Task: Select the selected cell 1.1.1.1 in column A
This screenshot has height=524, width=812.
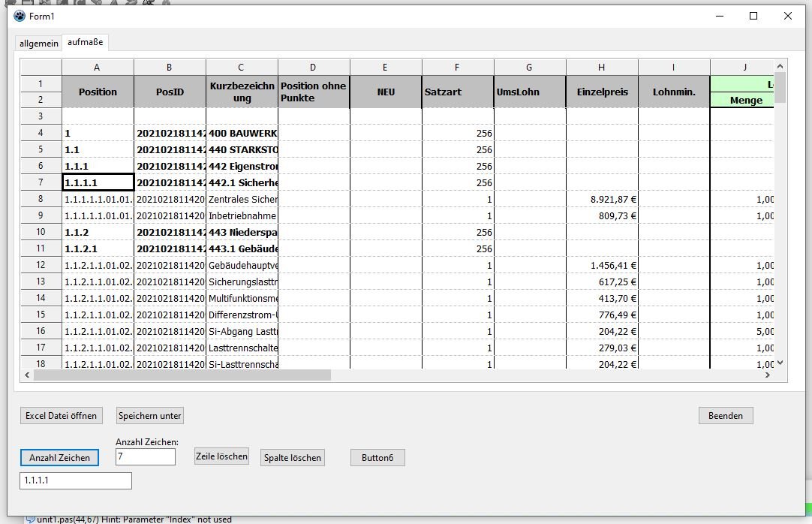Action: [98, 182]
